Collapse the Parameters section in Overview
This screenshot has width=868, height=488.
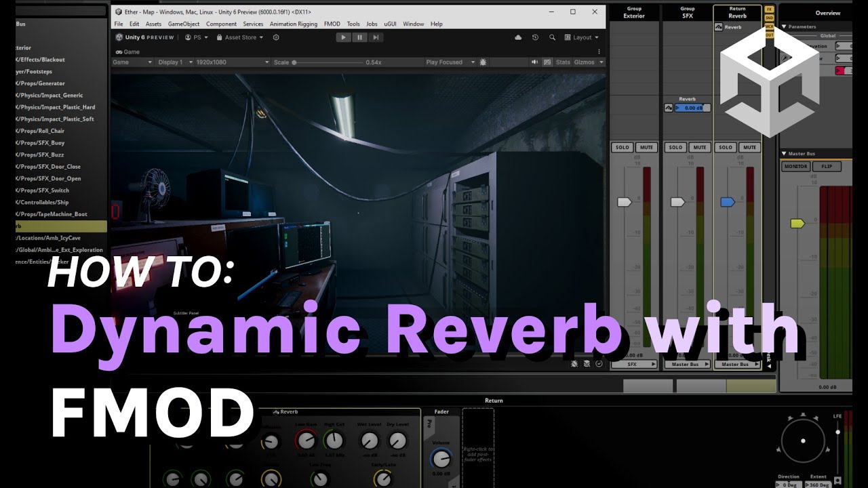click(785, 27)
